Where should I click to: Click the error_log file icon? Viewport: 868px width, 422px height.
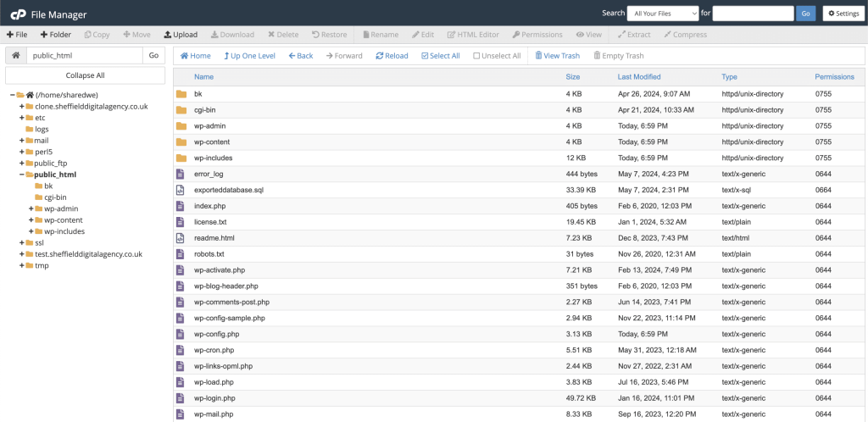pyautogui.click(x=180, y=174)
